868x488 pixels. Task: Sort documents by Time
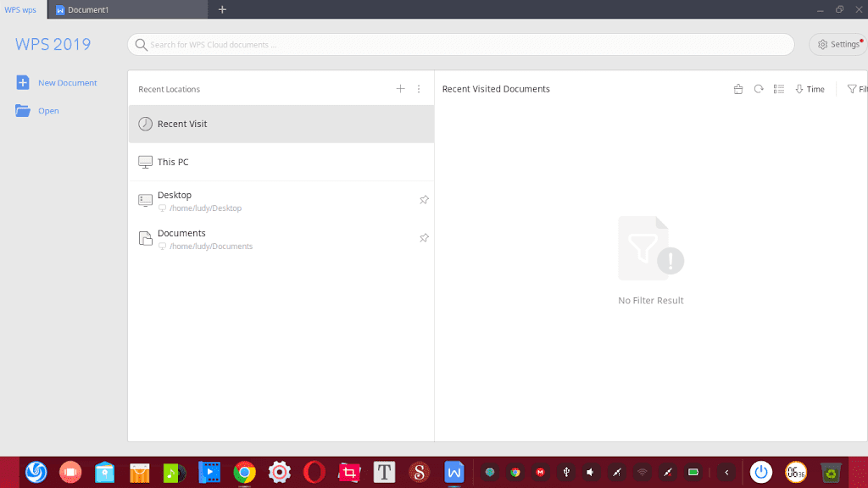(x=810, y=89)
